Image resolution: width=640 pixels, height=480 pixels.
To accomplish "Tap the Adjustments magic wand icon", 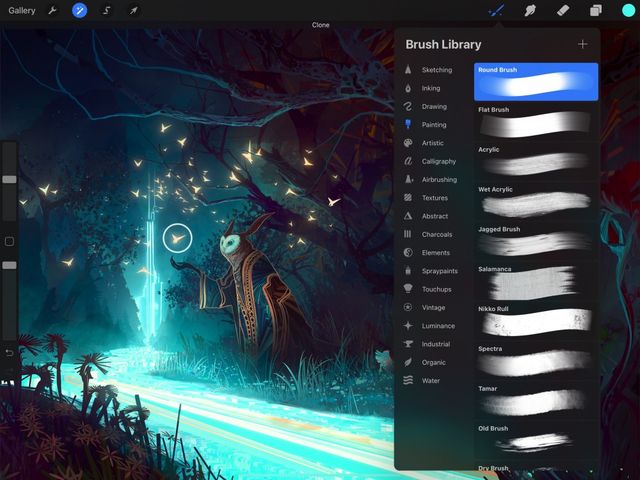I will 80,10.
